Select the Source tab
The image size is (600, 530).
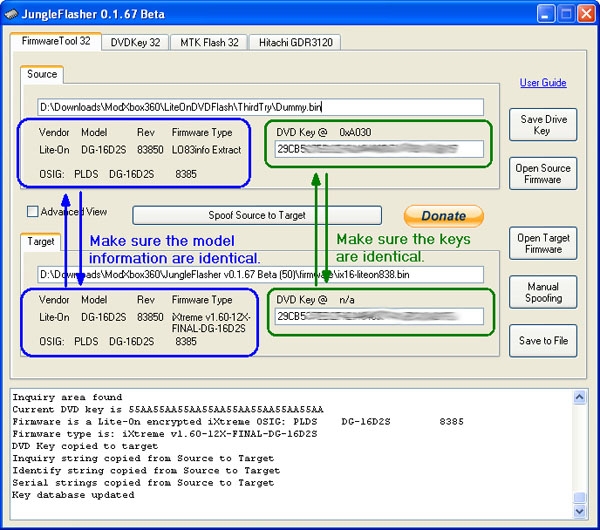42,74
